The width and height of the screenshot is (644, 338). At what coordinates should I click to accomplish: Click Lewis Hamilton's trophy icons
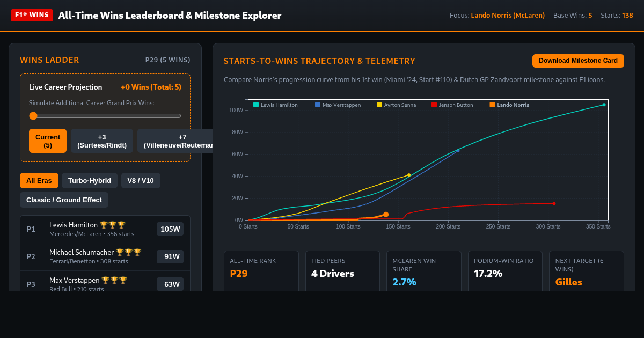pyautogui.click(x=113, y=225)
